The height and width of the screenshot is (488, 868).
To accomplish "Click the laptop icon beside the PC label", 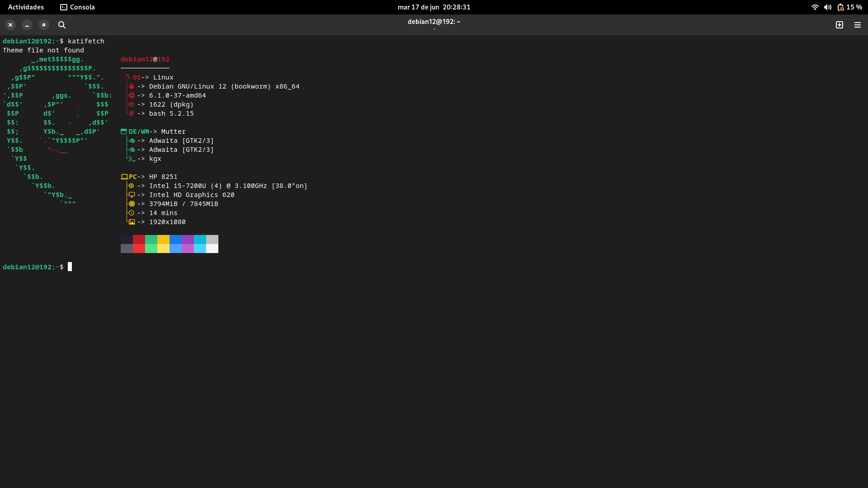I will [124, 177].
